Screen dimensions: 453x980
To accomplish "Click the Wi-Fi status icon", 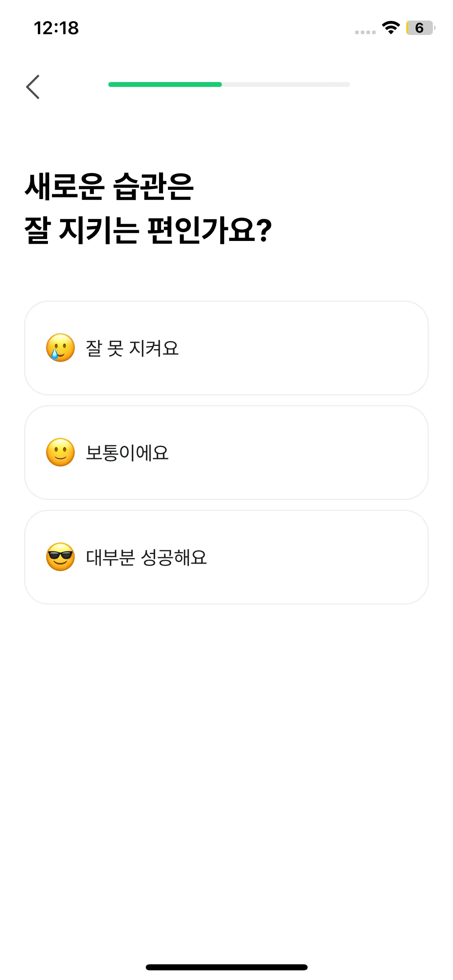I will (391, 28).
